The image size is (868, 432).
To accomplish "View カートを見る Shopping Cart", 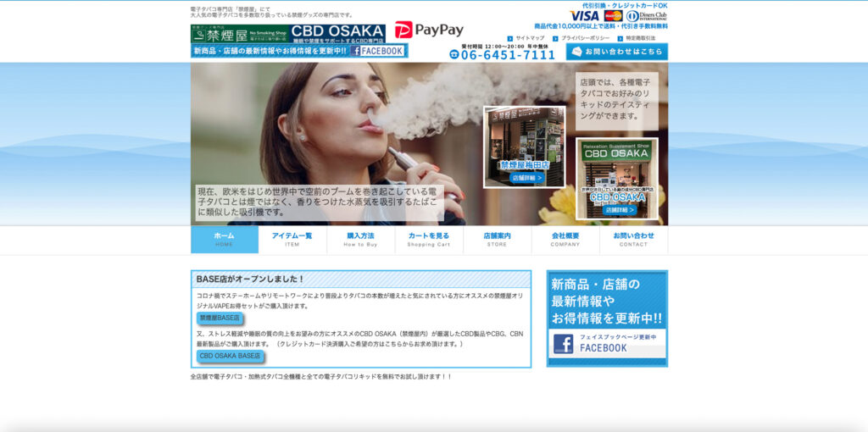I will 429,240.
